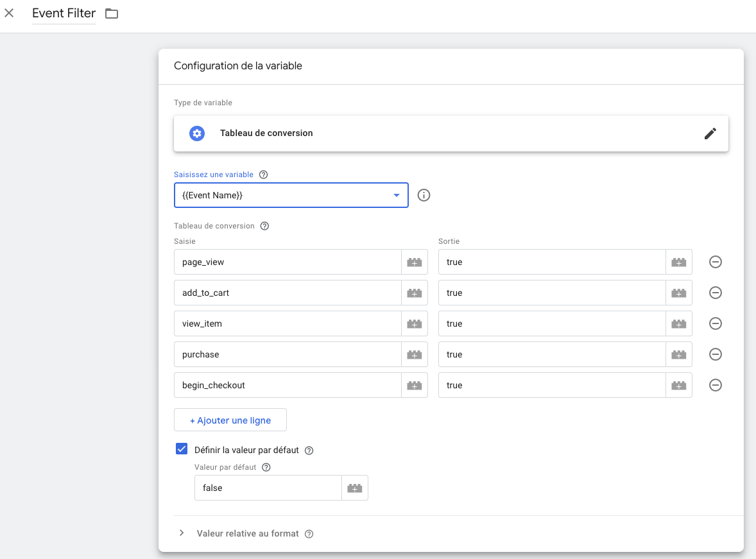
Task: Click the false default value input field
Action: 268,488
